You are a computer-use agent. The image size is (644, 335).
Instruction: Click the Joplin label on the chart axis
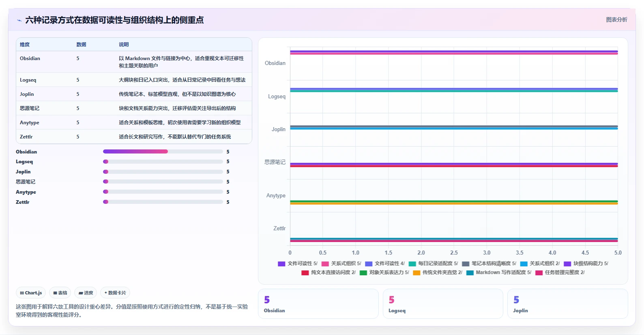pyautogui.click(x=279, y=130)
